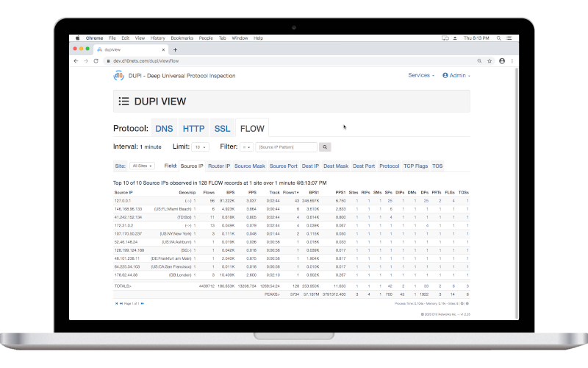Select the TOS field tab
The height and width of the screenshot is (368, 588).
[437, 166]
